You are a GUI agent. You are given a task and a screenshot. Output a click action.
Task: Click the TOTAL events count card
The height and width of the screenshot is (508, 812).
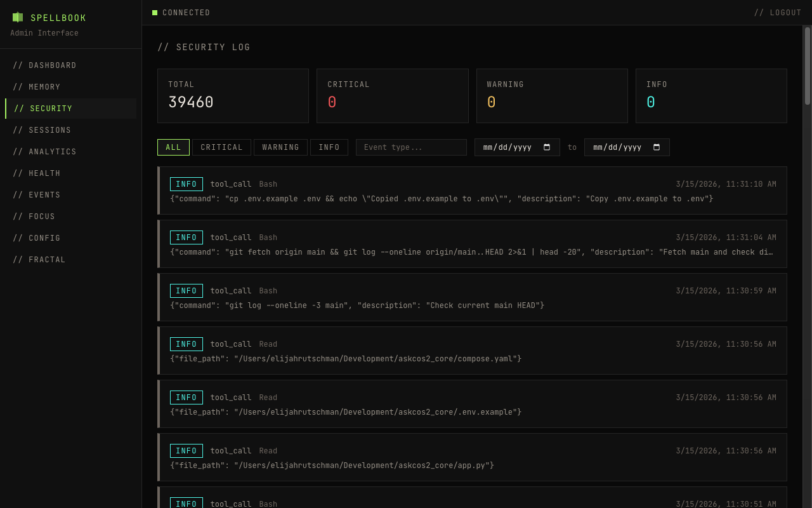point(233,95)
